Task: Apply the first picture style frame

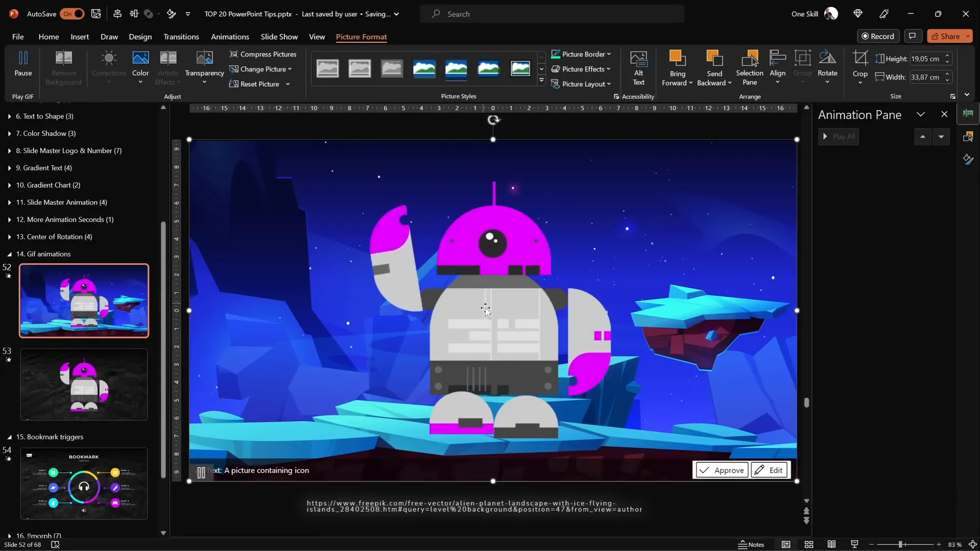Action: pos(327,68)
